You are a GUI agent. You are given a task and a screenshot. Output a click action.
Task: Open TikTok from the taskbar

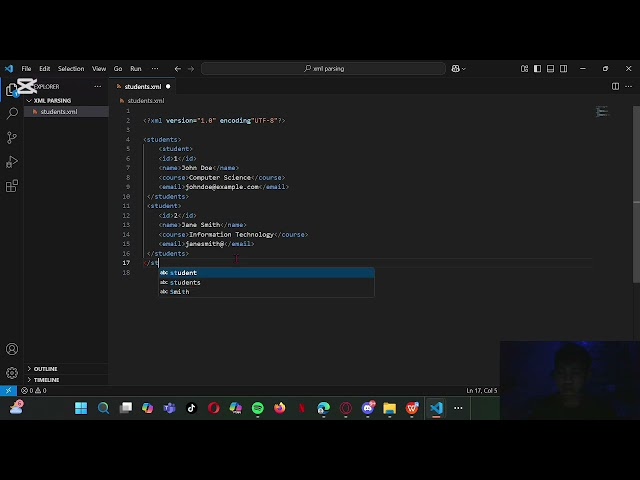[x=191, y=408]
